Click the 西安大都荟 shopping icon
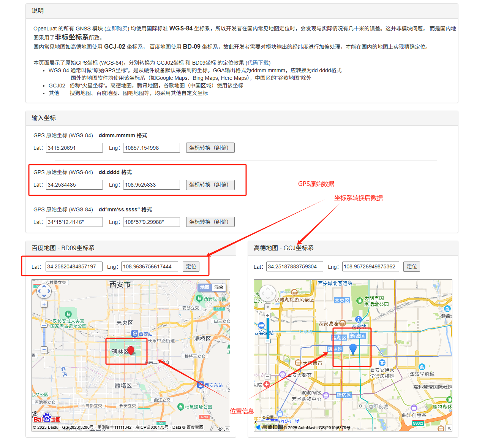Viewport: 504px width, 444px height. (x=283, y=374)
